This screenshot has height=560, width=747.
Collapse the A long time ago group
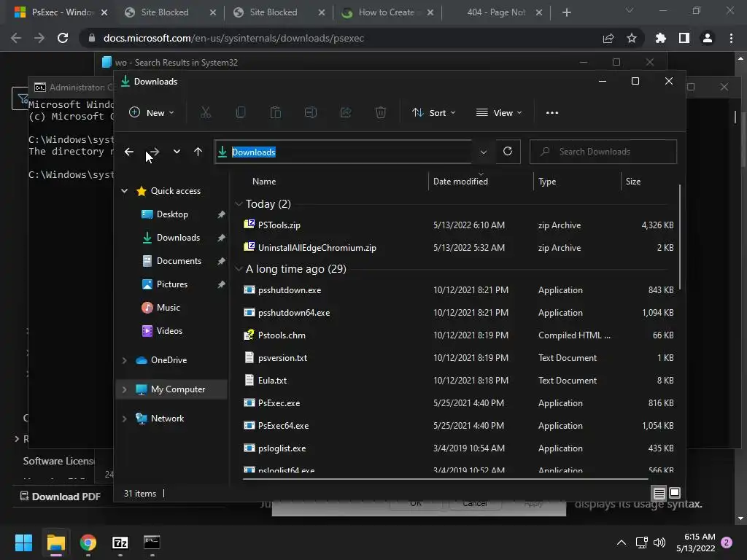239,269
